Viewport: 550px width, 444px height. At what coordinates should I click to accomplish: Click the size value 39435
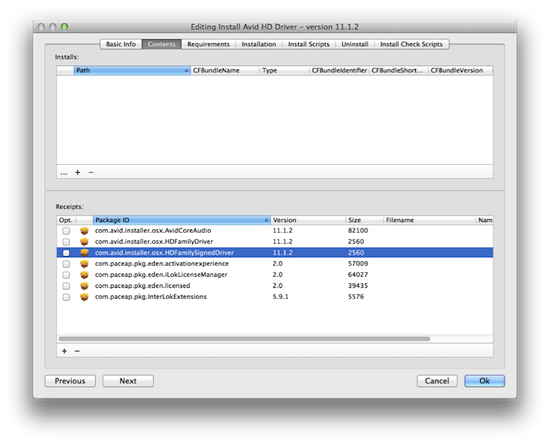358,286
